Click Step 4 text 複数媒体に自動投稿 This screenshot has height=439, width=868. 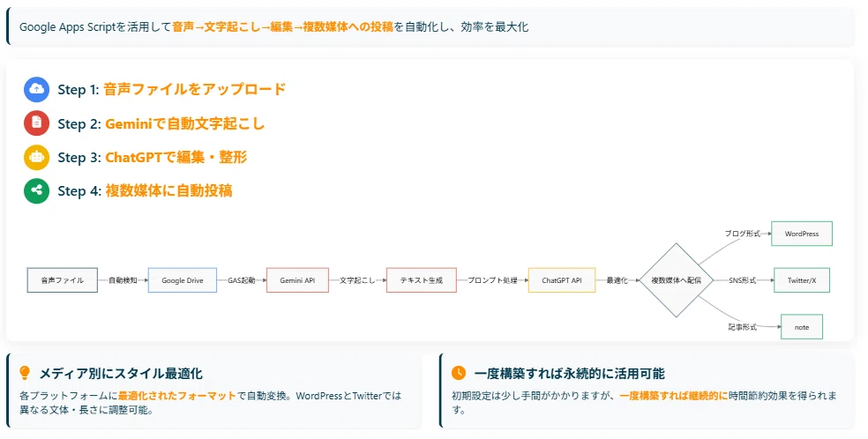[x=168, y=191]
